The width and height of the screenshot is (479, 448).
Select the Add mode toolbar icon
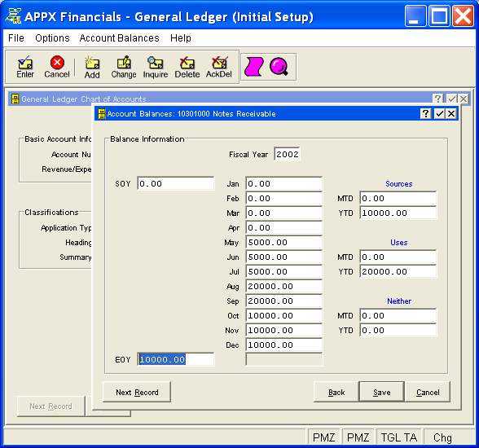point(92,67)
